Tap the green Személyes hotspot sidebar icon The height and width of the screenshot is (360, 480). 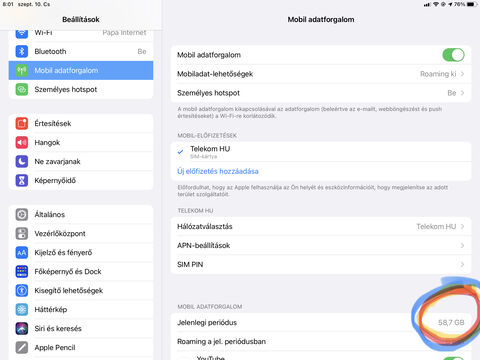22,89
